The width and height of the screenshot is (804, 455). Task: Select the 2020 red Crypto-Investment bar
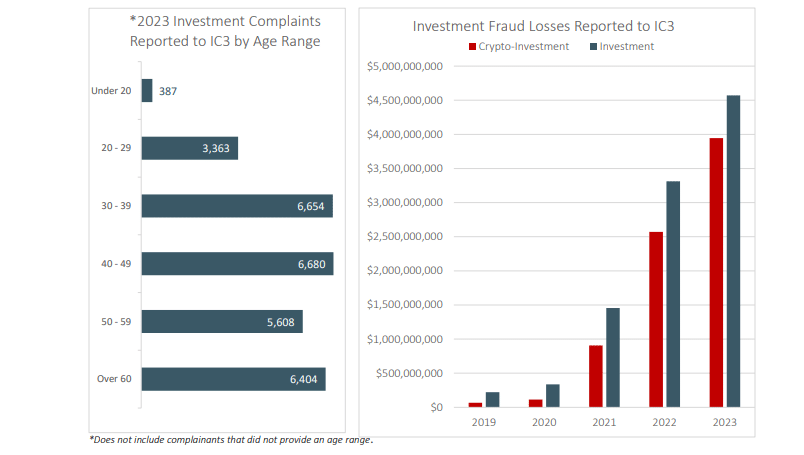point(535,404)
